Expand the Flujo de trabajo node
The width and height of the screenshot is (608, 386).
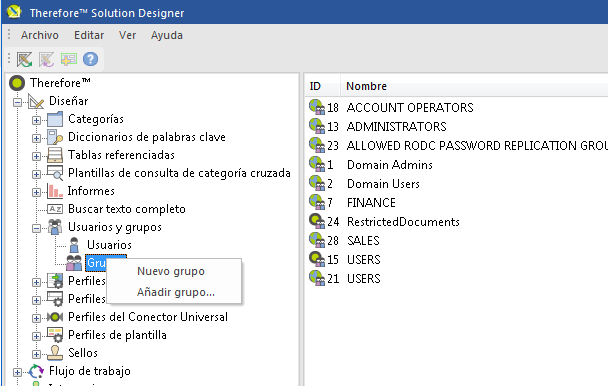click(x=17, y=372)
